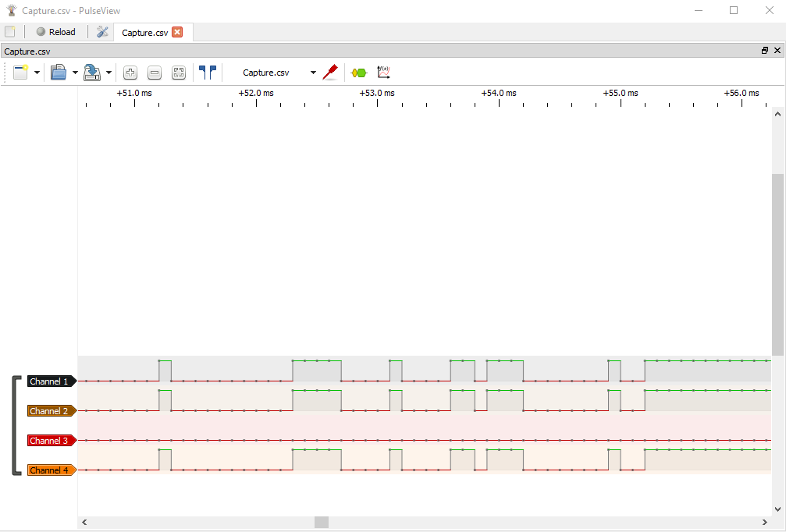Maximize the PulseView window
This screenshot has width=786, height=532.
point(734,10)
